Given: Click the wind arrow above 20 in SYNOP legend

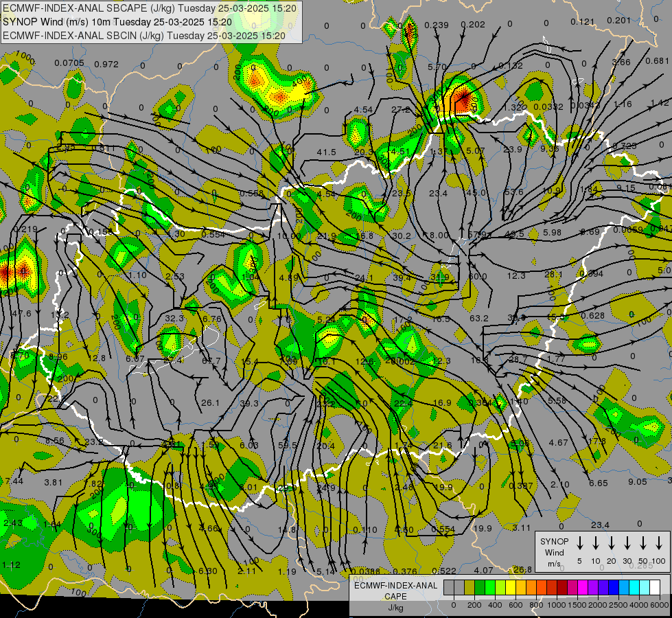Looking at the screenshot, I should point(611,543).
